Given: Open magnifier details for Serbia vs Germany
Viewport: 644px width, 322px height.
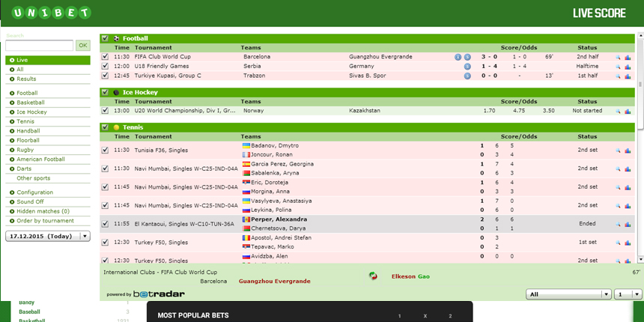Looking at the screenshot, I should pyautogui.click(x=618, y=67).
